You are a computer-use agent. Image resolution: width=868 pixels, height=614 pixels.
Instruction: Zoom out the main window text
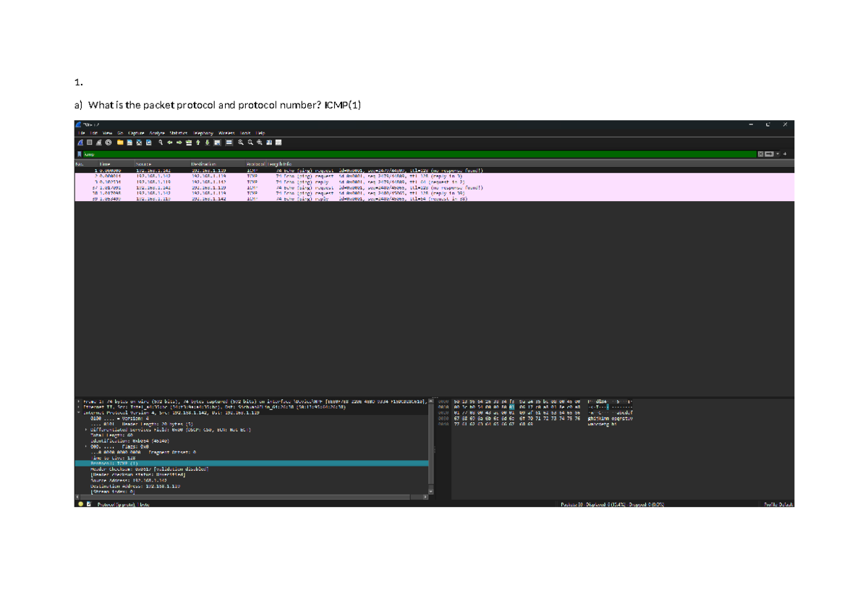point(250,142)
